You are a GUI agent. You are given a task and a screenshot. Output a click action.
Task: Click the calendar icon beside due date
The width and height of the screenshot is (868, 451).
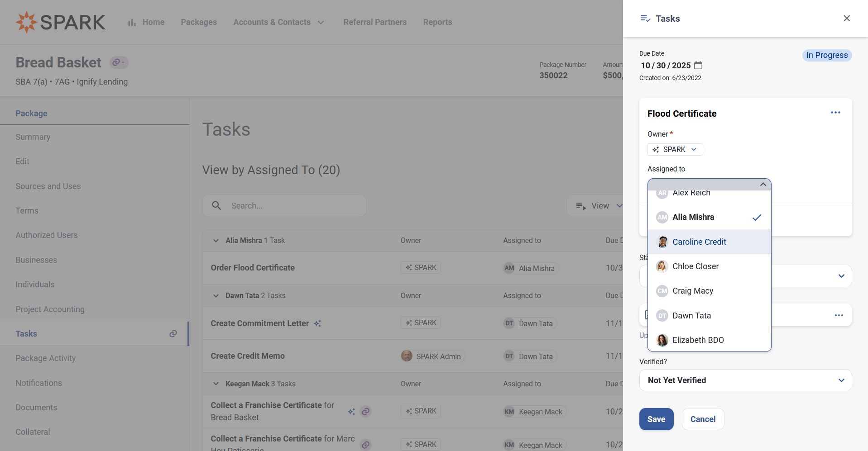[x=698, y=65]
